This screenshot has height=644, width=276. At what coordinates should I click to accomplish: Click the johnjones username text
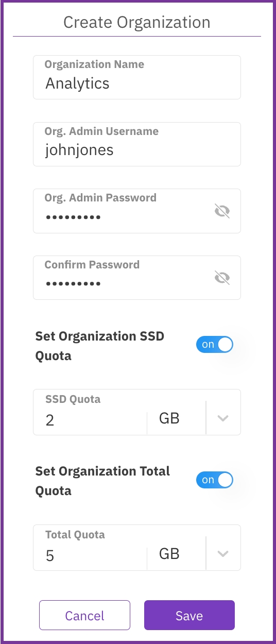[x=79, y=150]
